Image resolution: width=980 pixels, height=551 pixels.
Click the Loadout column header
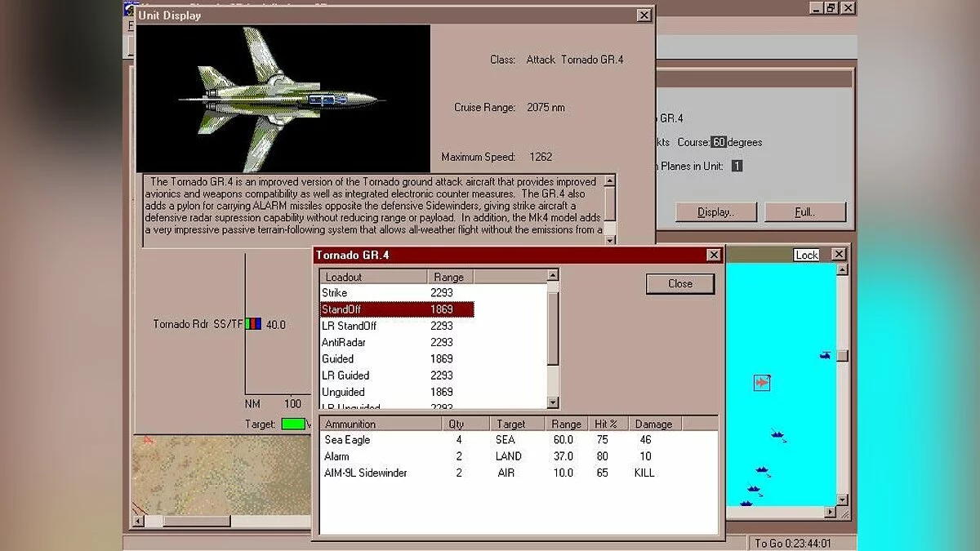point(374,277)
